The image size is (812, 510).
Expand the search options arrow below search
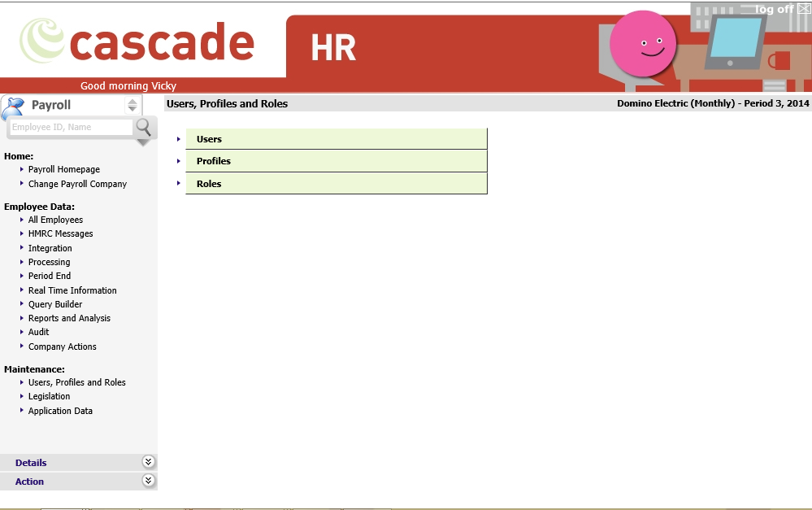pos(143,142)
